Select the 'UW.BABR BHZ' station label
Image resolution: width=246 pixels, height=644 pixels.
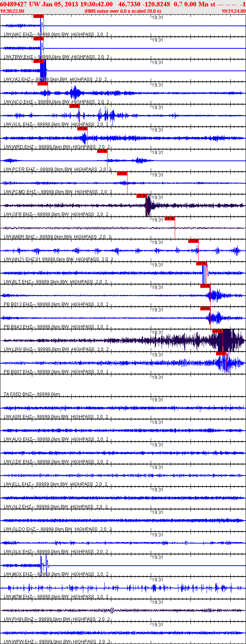click(19, 237)
